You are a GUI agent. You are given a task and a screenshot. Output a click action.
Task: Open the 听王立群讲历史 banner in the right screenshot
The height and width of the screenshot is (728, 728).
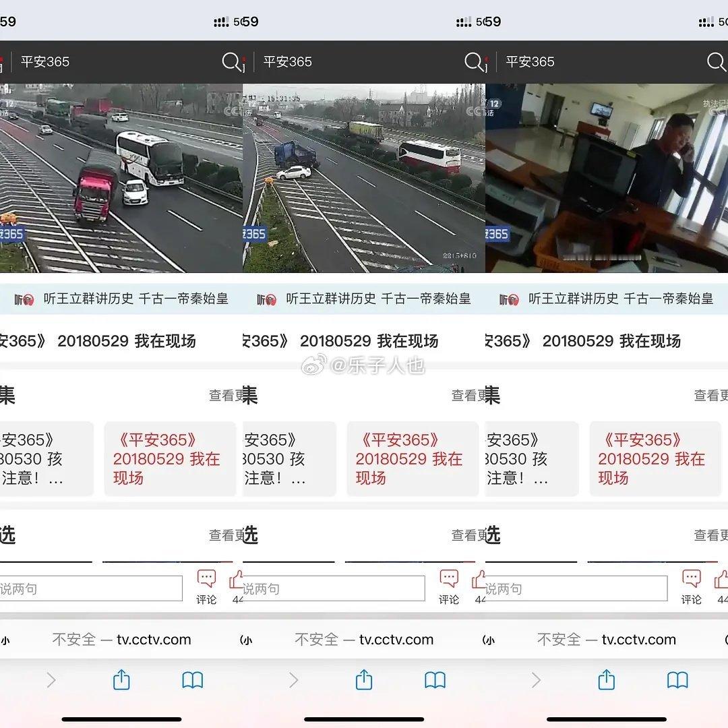[607, 299]
